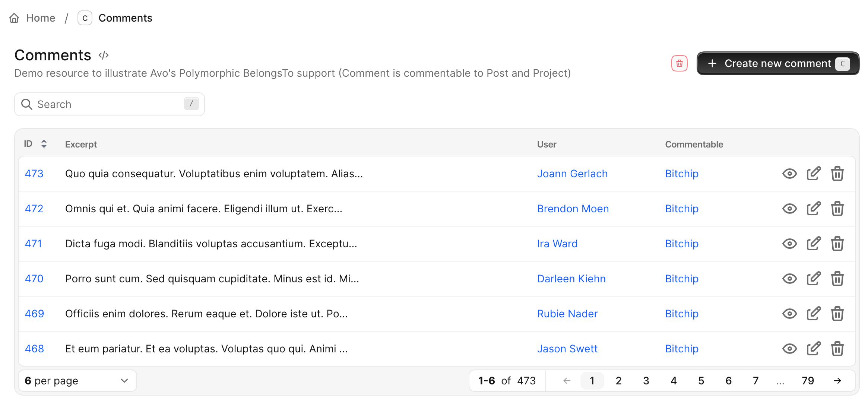Open comment ID 471 link
Screen dimensions: 868x406
coord(33,244)
